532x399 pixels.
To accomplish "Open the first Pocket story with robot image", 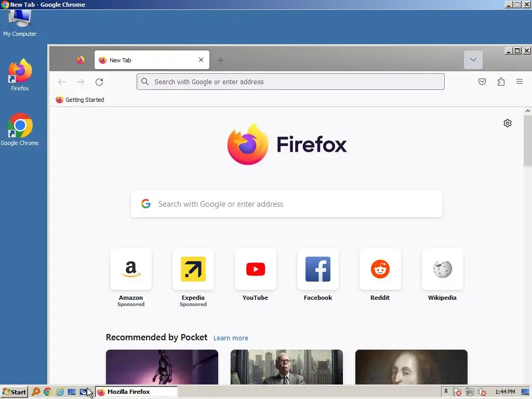I will pyautogui.click(x=162, y=367).
